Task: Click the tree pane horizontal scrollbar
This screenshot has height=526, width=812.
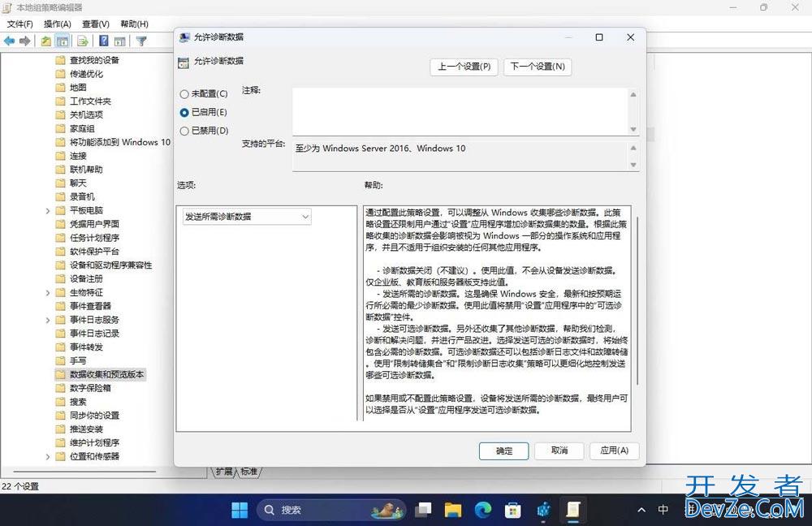Action: coord(84,472)
